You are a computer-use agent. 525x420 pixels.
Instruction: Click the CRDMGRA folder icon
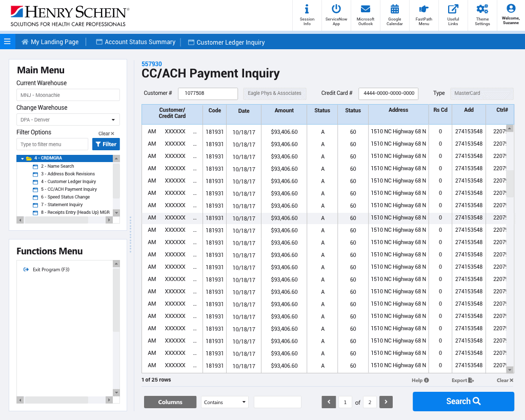click(x=29, y=158)
